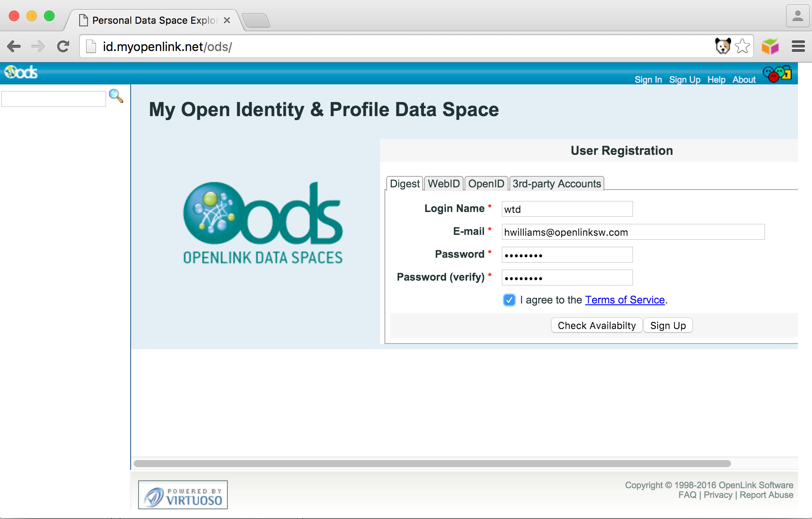Open the 3rd-party Accounts tab

[x=556, y=184]
